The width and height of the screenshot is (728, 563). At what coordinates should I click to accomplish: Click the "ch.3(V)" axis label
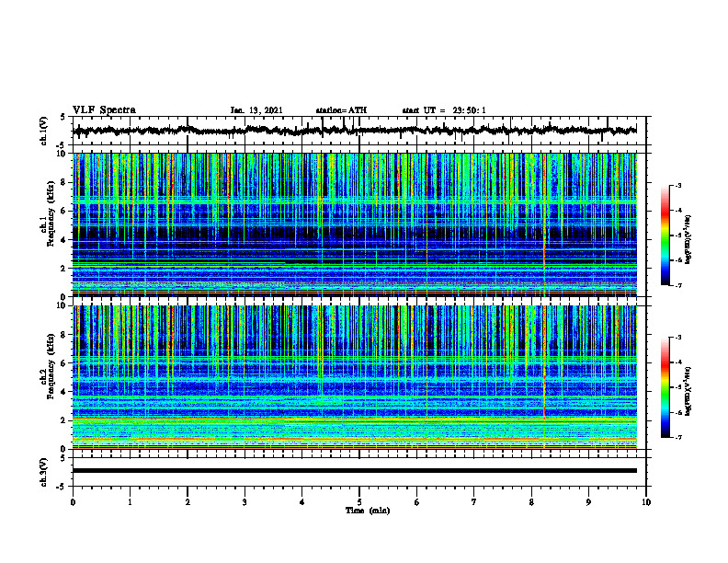pyautogui.click(x=44, y=472)
